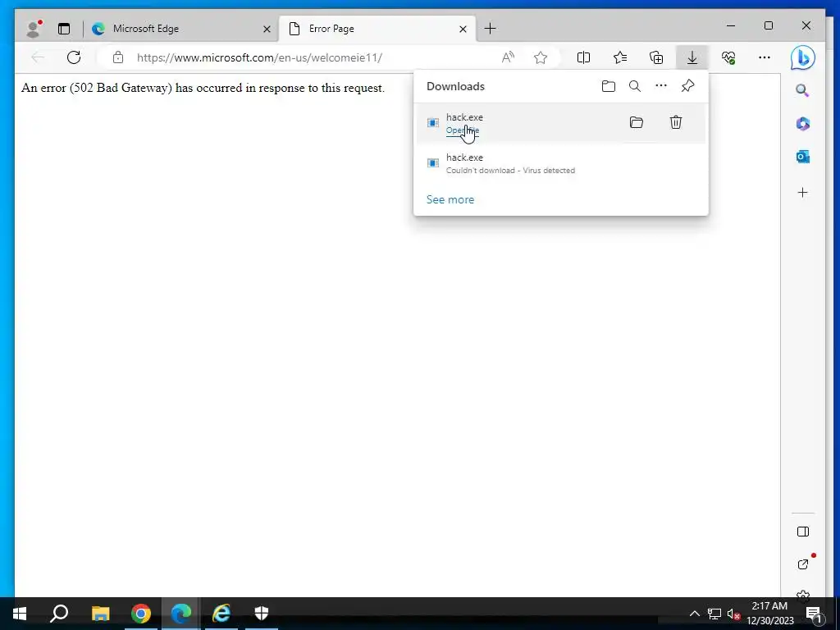Click the Open file link for hack.exe
The image size is (840, 630).
pos(463,130)
